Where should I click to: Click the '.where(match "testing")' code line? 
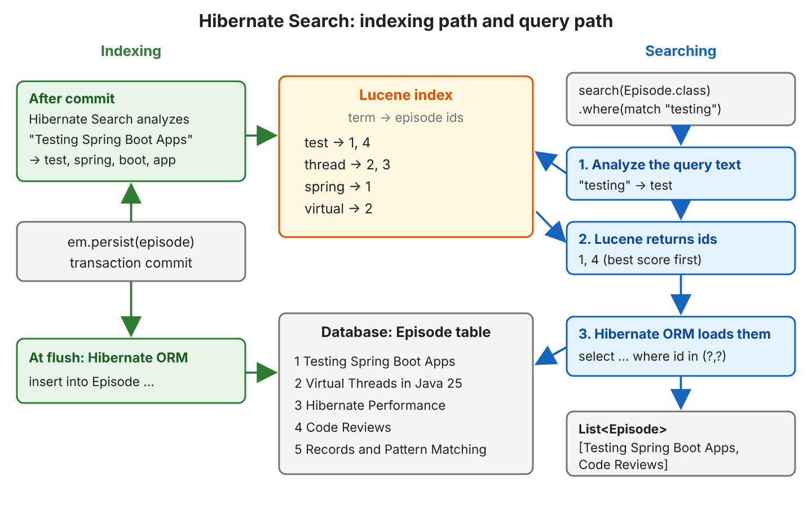(x=650, y=109)
